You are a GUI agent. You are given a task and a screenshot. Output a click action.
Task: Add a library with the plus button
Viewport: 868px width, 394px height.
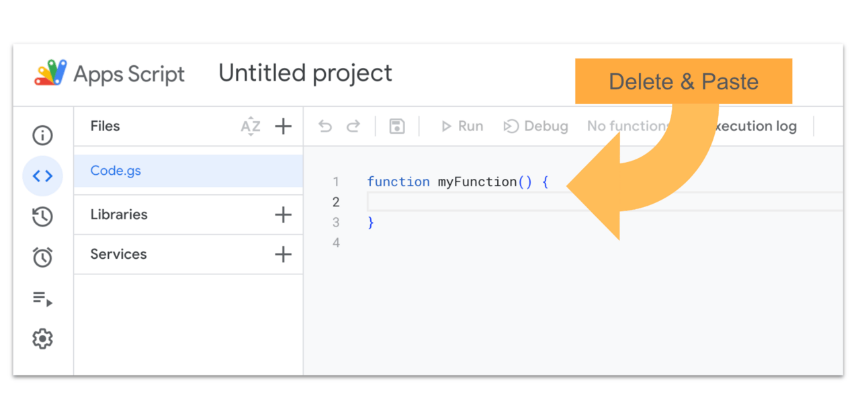[x=284, y=215]
